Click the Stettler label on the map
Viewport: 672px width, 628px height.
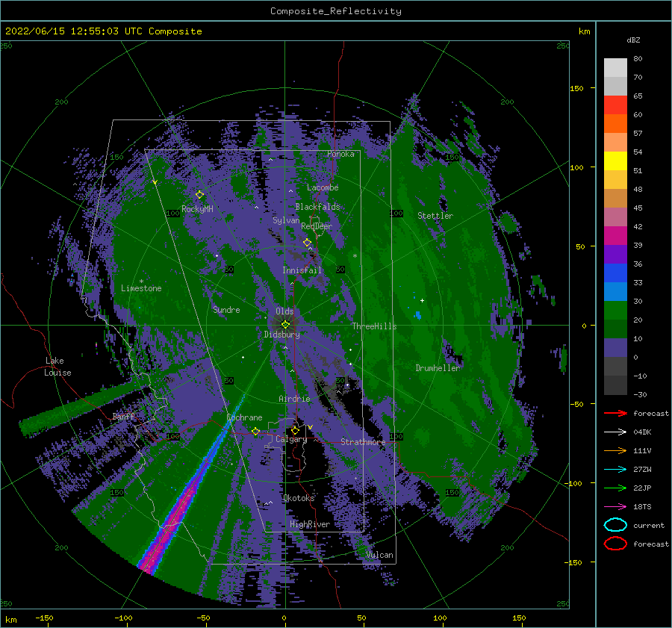coord(435,216)
